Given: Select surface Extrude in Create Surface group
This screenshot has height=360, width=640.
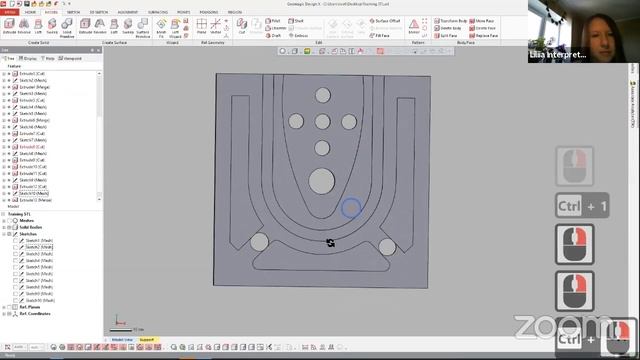Looking at the screenshot, I should tap(85, 27).
